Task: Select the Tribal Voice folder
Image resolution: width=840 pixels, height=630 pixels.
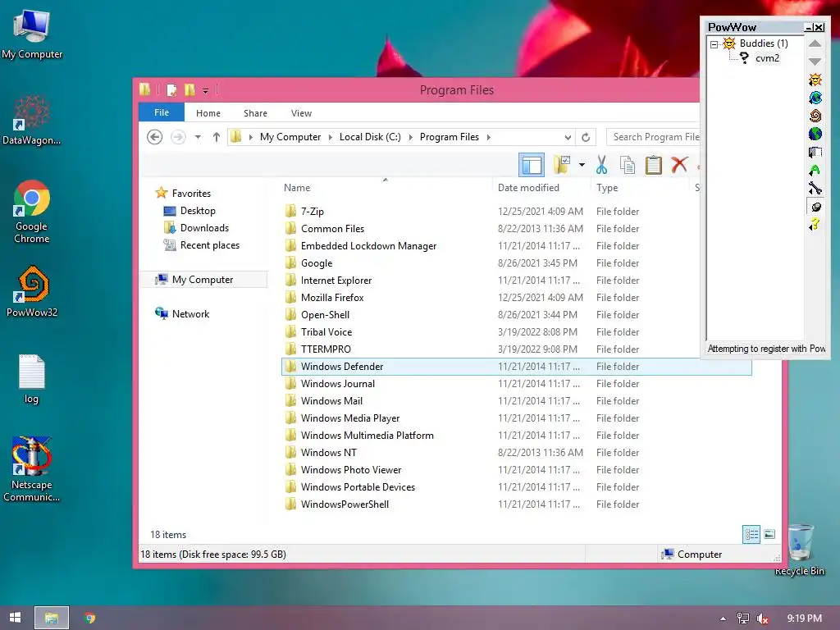Action: click(326, 332)
